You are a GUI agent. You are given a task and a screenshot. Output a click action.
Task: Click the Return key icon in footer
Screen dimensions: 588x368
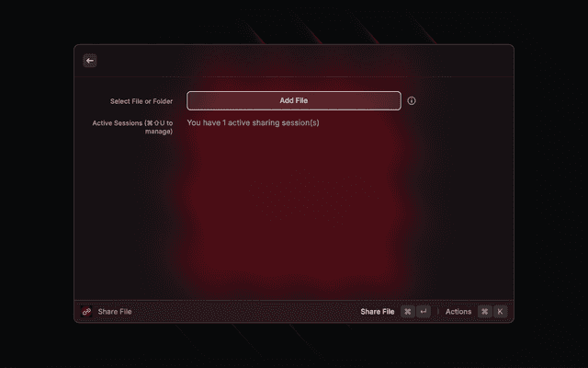coord(424,311)
